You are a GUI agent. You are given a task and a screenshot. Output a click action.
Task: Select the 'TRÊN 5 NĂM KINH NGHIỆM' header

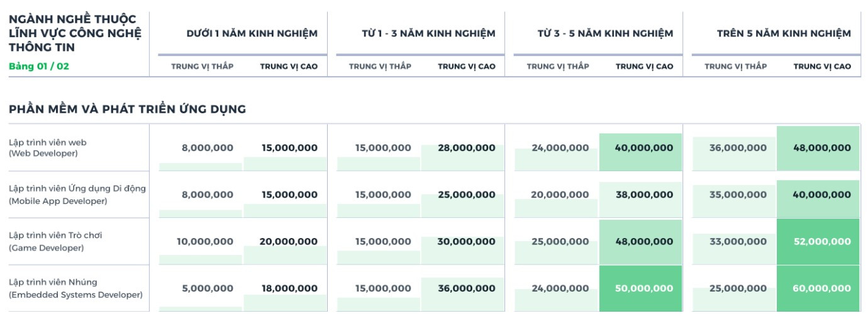(x=784, y=33)
